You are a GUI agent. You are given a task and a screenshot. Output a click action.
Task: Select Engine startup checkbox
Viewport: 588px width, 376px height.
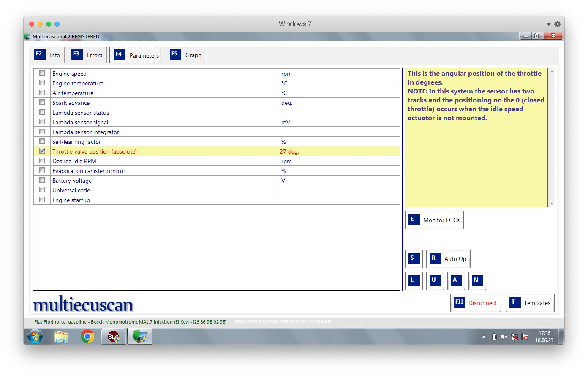point(42,199)
